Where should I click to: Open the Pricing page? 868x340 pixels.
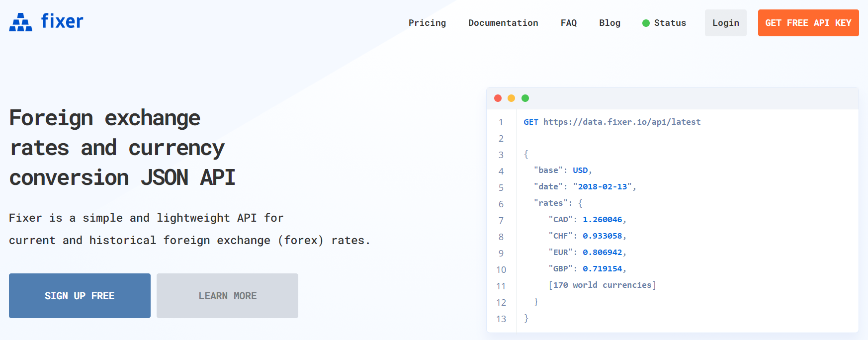tap(427, 23)
